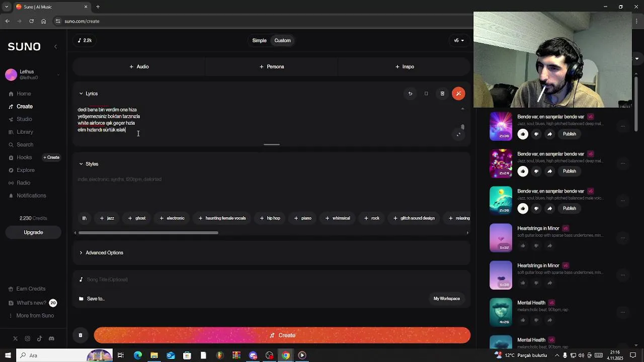This screenshot has width=644, height=362.
Task: Open the Chrome icon in the taskbar
Action: 286,355
